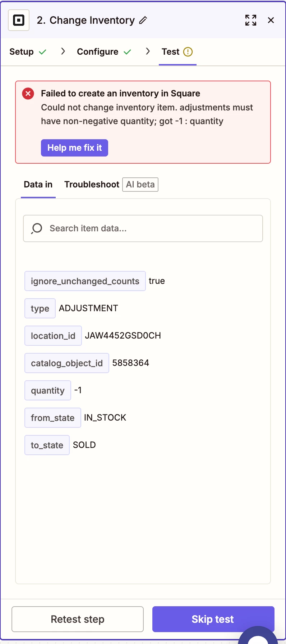Viewport: 286px width, 644px height.
Task: Click the Configure green checkmark
Action: click(127, 52)
